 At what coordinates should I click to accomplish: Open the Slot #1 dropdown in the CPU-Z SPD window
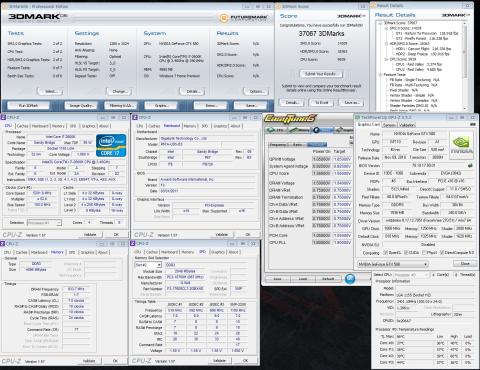pos(148,265)
